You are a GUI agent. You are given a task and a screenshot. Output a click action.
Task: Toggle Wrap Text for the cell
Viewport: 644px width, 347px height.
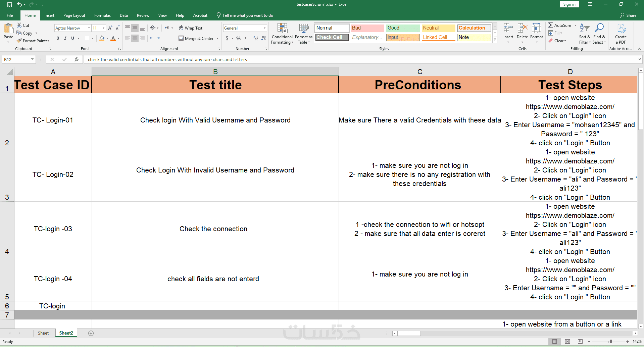point(191,28)
